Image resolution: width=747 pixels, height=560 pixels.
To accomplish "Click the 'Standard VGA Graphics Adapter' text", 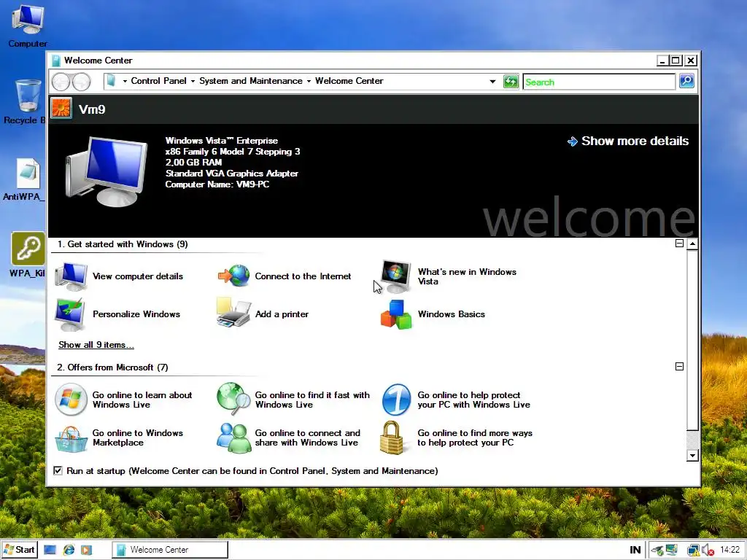I will point(231,174).
